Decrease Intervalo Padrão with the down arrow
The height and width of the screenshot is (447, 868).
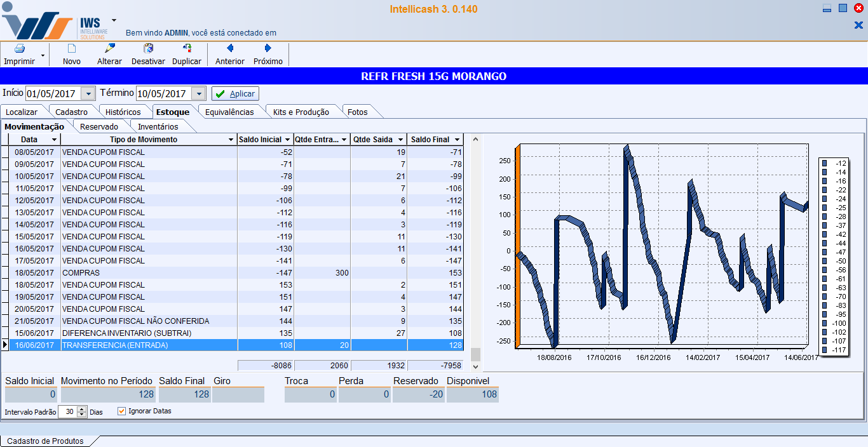82,415
